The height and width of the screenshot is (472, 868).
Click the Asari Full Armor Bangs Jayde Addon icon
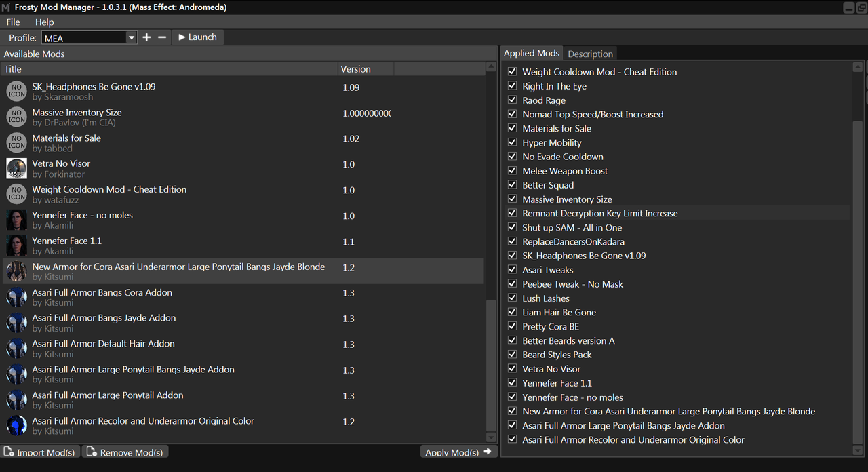click(x=16, y=323)
